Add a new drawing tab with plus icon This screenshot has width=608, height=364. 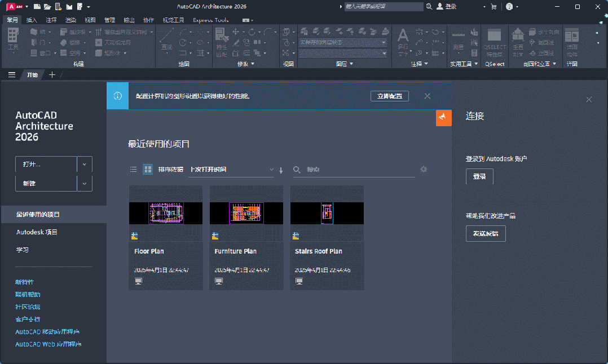pyautogui.click(x=52, y=75)
